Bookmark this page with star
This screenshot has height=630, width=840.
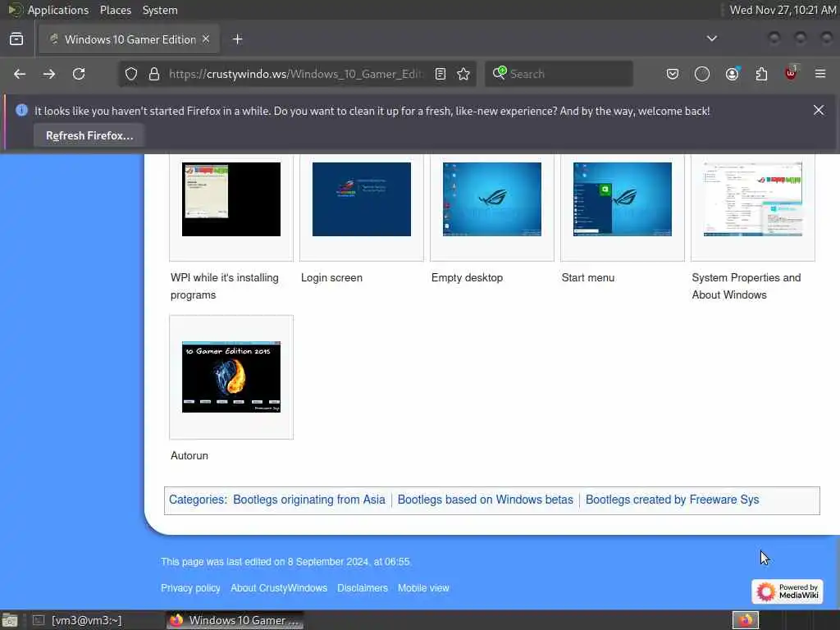point(463,74)
